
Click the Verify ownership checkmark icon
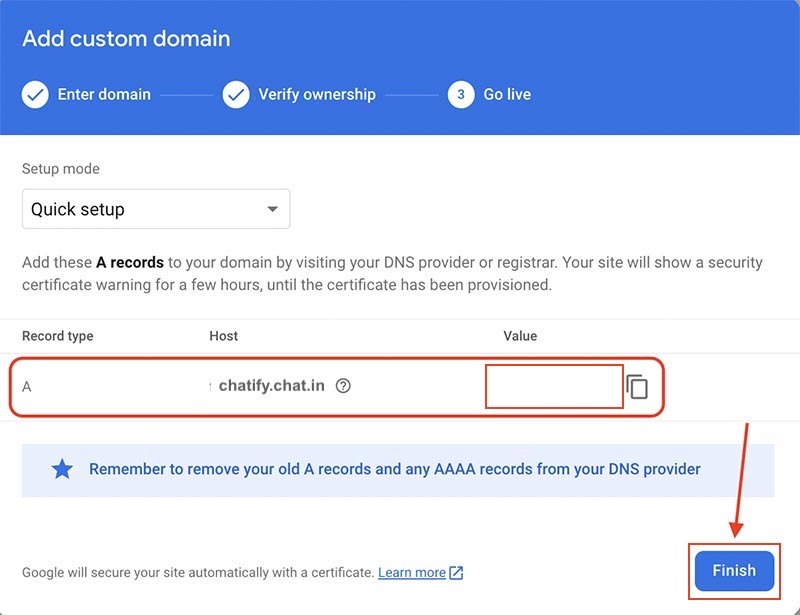(236, 95)
